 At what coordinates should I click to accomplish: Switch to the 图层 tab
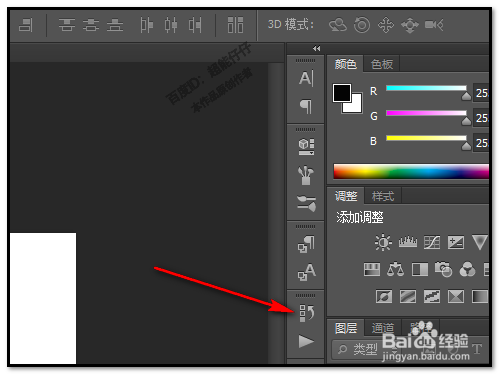(346, 328)
